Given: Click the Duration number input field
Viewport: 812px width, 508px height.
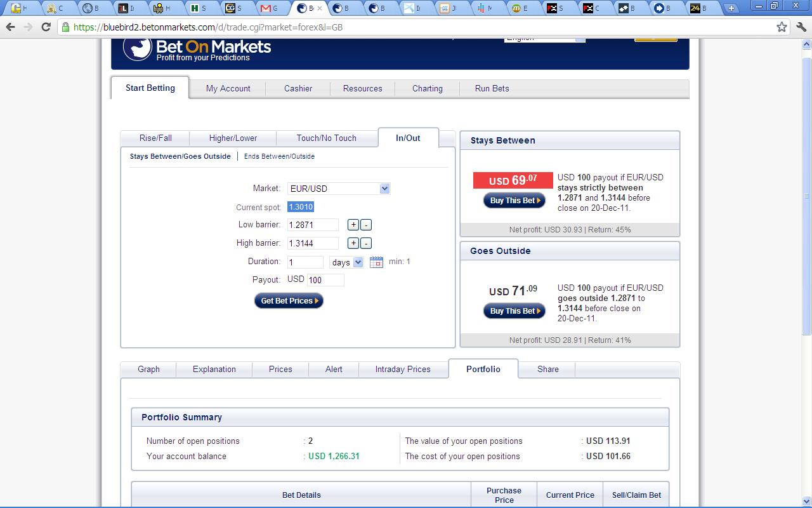Looking at the screenshot, I should 305,262.
